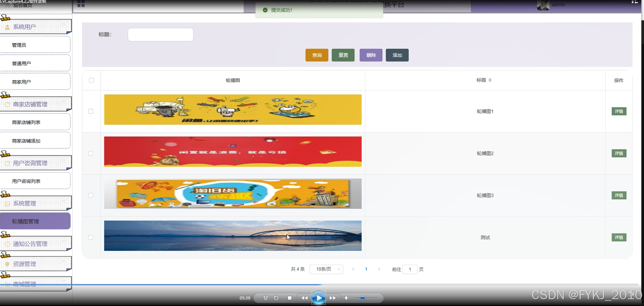Click the fast-forward double-arrow button
The height and width of the screenshot is (306, 644).
pos(332,298)
